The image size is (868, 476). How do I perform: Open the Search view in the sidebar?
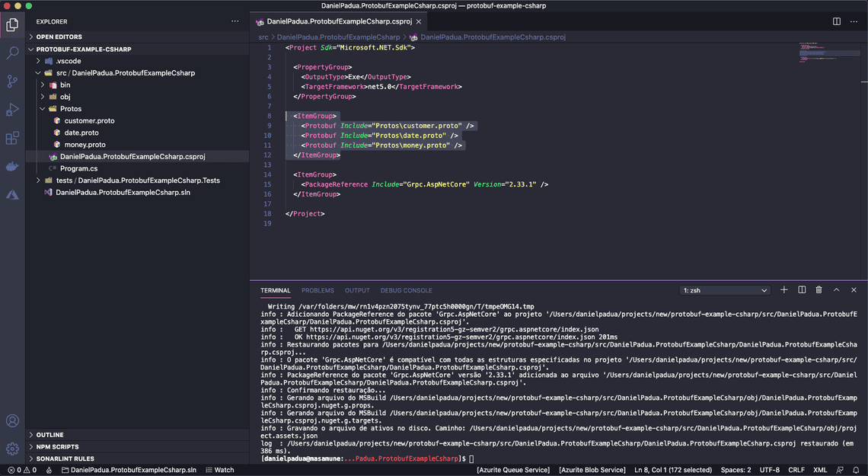(x=11, y=54)
